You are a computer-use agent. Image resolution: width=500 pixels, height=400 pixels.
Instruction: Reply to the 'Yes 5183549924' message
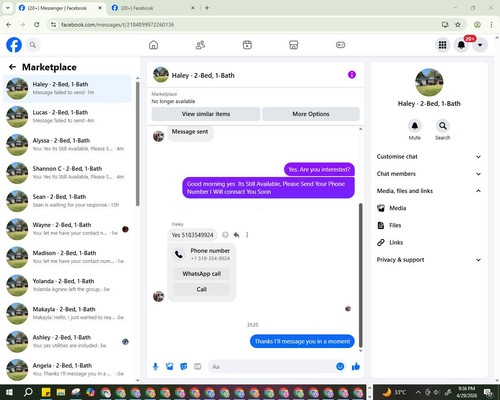pyautogui.click(x=236, y=235)
